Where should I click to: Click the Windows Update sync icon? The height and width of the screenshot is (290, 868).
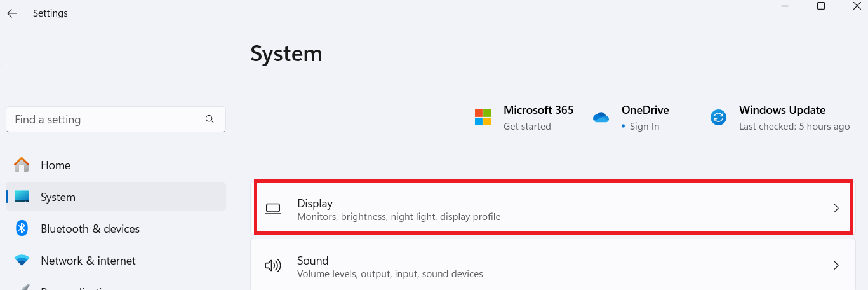(718, 118)
